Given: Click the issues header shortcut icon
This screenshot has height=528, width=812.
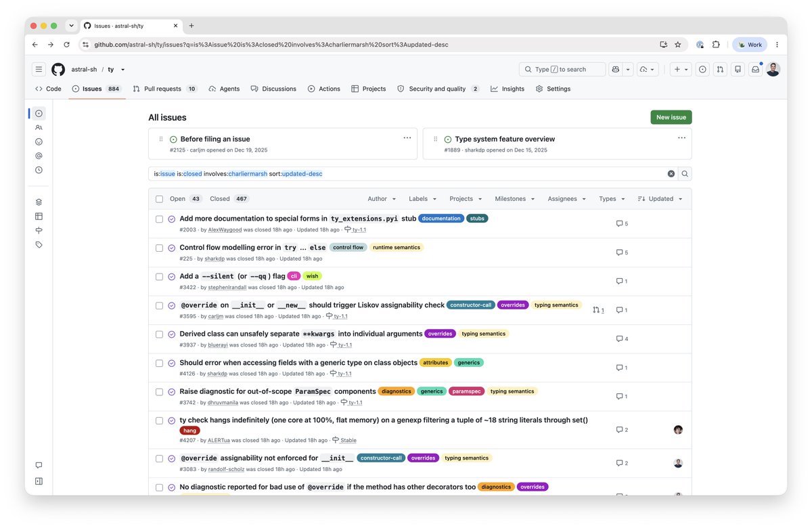Looking at the screenshot, I should point(702,69).
